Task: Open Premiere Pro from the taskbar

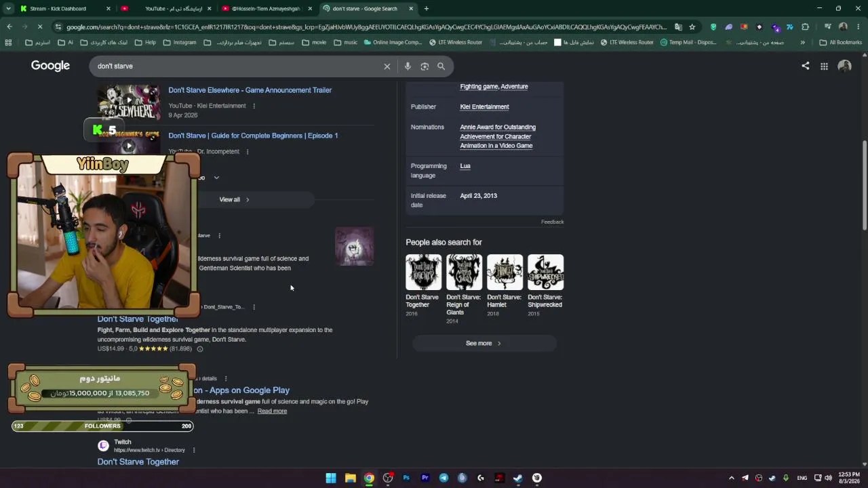Action: click(425, 478)
